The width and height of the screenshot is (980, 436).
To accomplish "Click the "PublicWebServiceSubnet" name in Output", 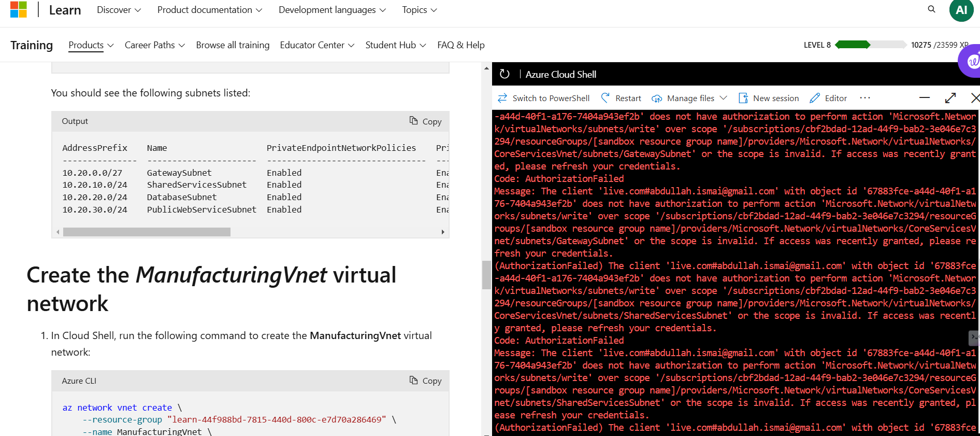I will point(201,209).
